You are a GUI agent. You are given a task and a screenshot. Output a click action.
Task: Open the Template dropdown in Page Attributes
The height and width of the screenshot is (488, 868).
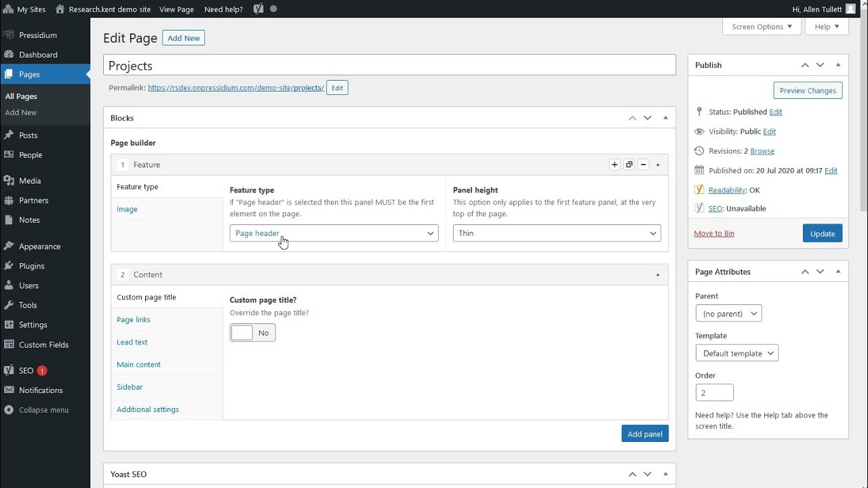click(x=736, y=353)
